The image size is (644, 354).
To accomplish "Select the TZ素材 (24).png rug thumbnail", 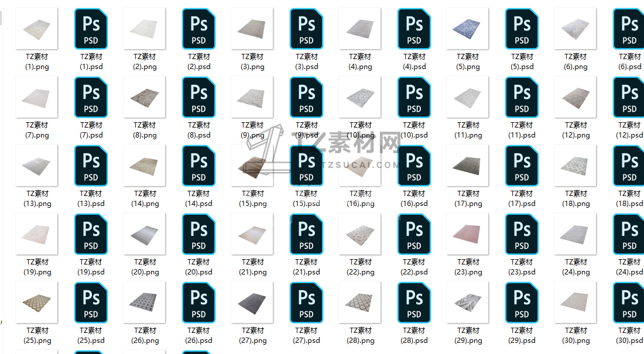I will click(x=575, y=235).
